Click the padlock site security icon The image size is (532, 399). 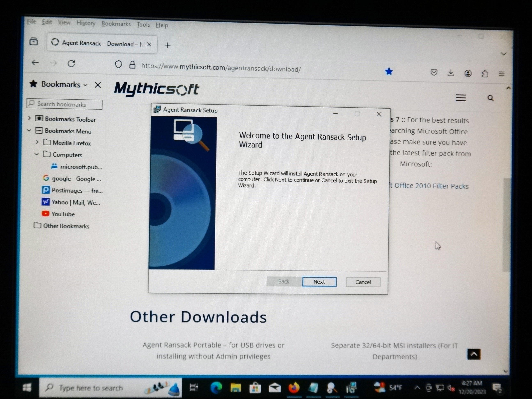click(x=132, y=65)
